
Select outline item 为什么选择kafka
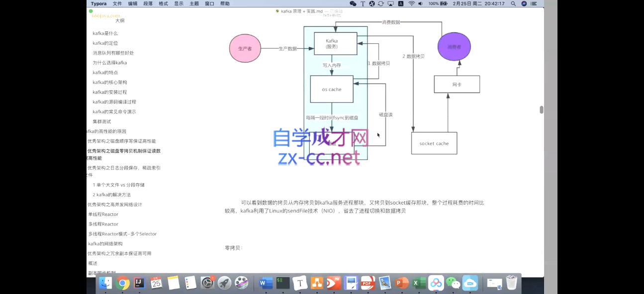tap(109, 63)
